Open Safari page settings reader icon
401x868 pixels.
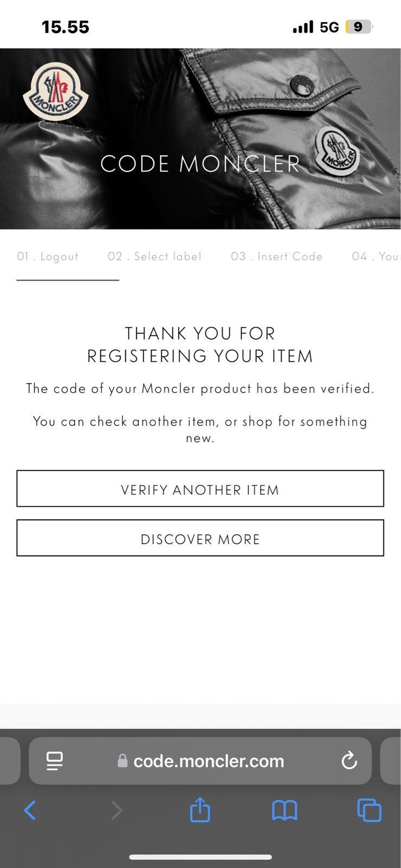(x=55, y=761)
